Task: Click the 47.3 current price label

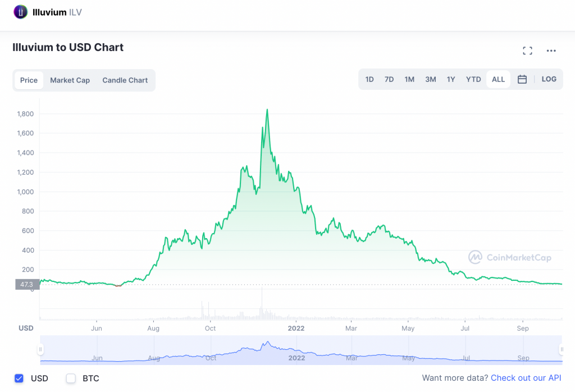Action: coord(27,284)
